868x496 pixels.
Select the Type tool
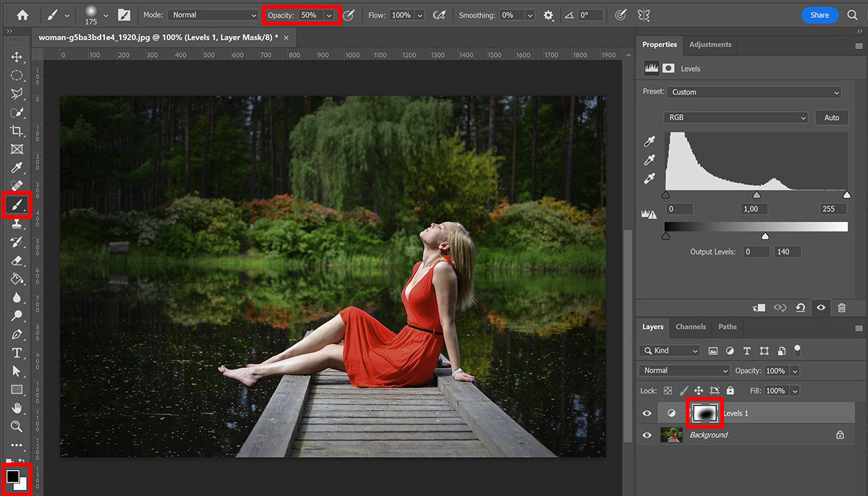point(16,353)
